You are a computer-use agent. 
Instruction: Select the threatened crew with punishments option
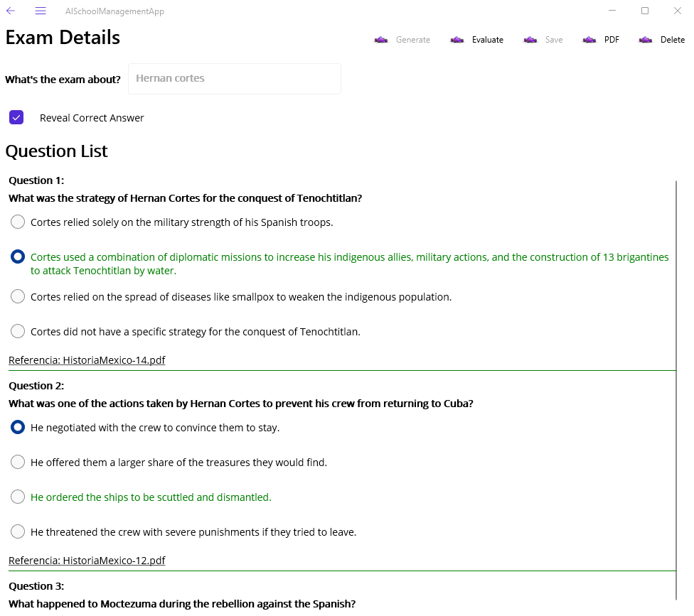[18, 532]
